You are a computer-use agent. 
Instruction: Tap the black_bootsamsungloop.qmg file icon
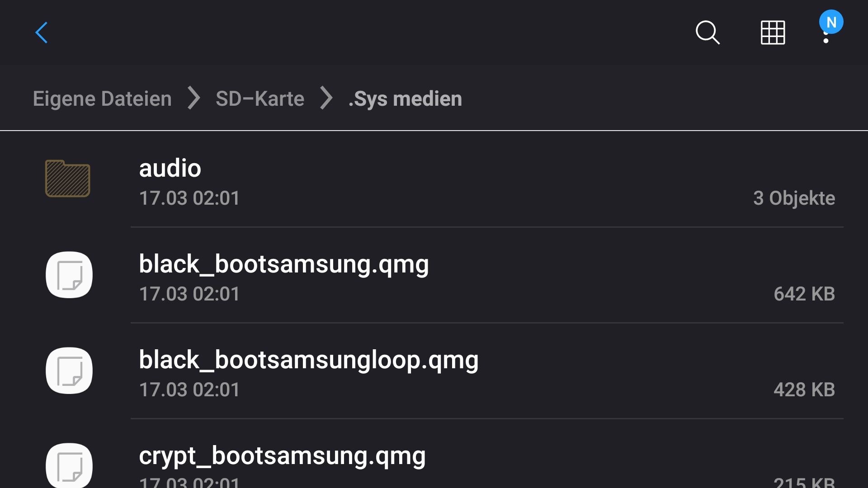coord(69,371)
